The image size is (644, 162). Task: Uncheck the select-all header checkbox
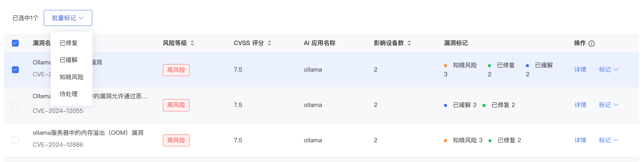pyautogui.click(x=15, y=43)
